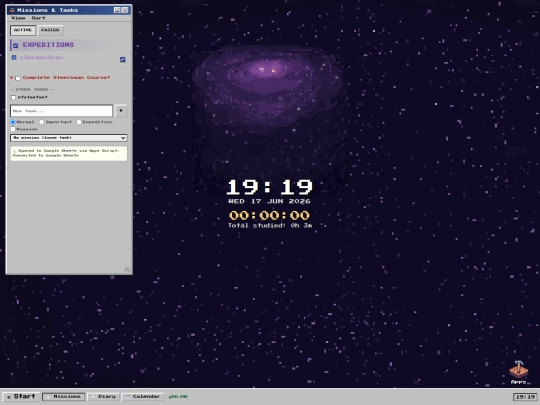Viewport: 540px width, 405px height.
Task: Click the WED 17 JUN 2026 date
Action: [269, 201]
